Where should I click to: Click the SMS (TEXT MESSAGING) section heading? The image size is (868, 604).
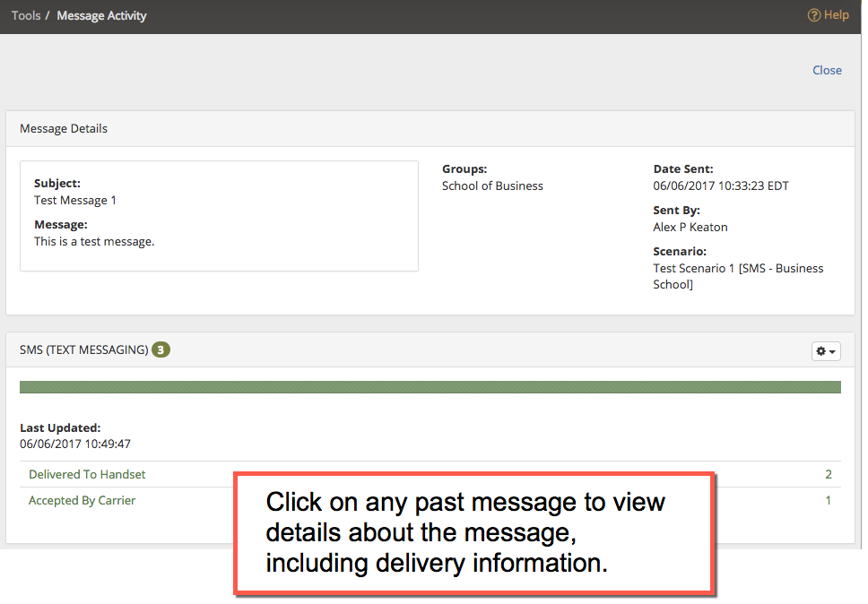click(x=84, y=350)
